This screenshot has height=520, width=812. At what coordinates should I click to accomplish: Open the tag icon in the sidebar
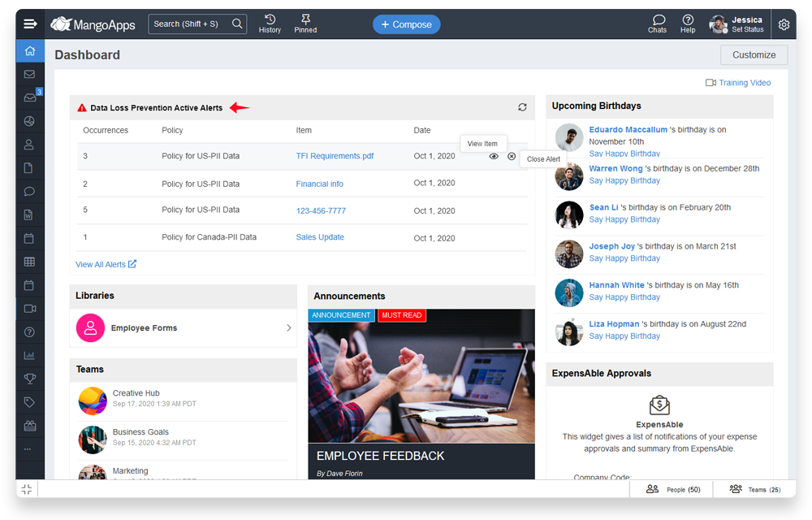point(29,402)
